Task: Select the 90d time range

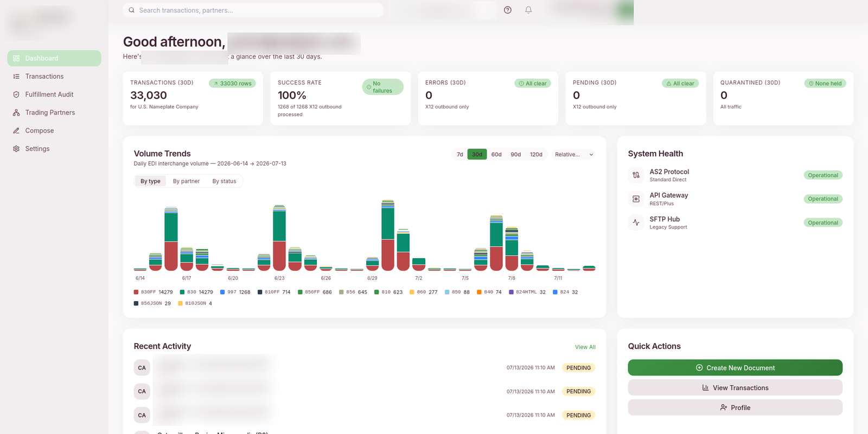Action: 516,155
